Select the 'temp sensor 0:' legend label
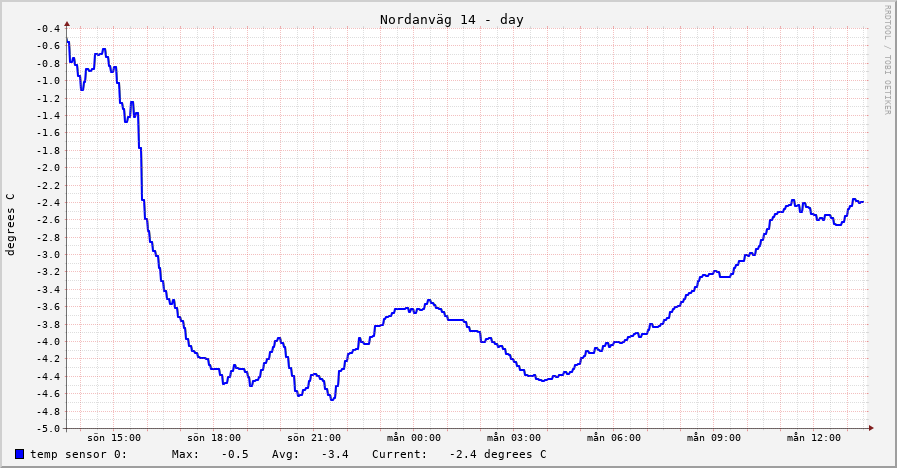The width and height of the screenshot is (897, 468). pyautogui.click(x=78, y=454)
